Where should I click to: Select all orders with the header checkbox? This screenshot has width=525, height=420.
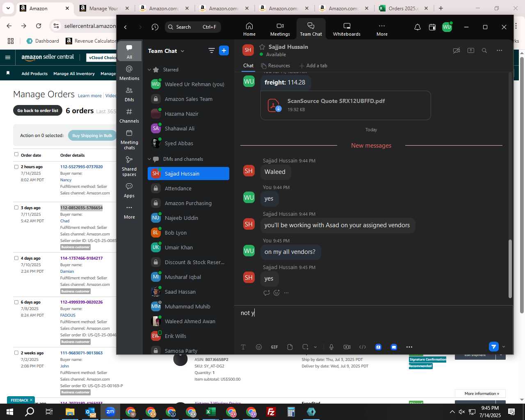click(x=16, y=154)
